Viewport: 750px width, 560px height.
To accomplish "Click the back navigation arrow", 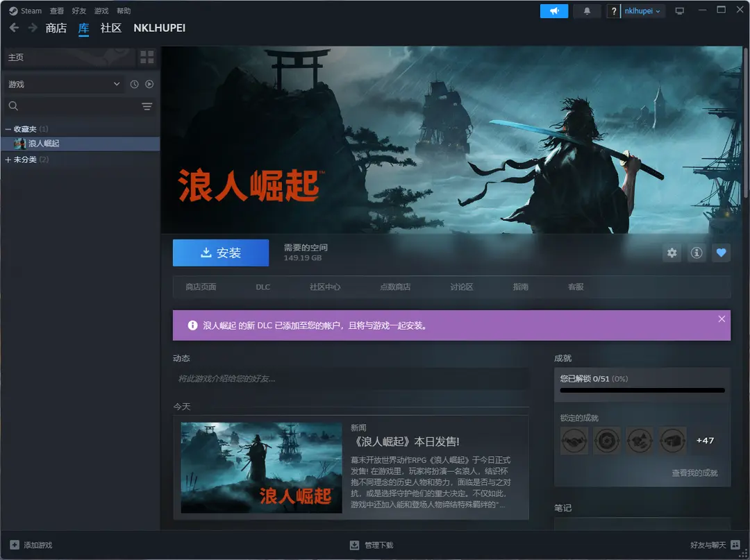I will pos(15,28).
